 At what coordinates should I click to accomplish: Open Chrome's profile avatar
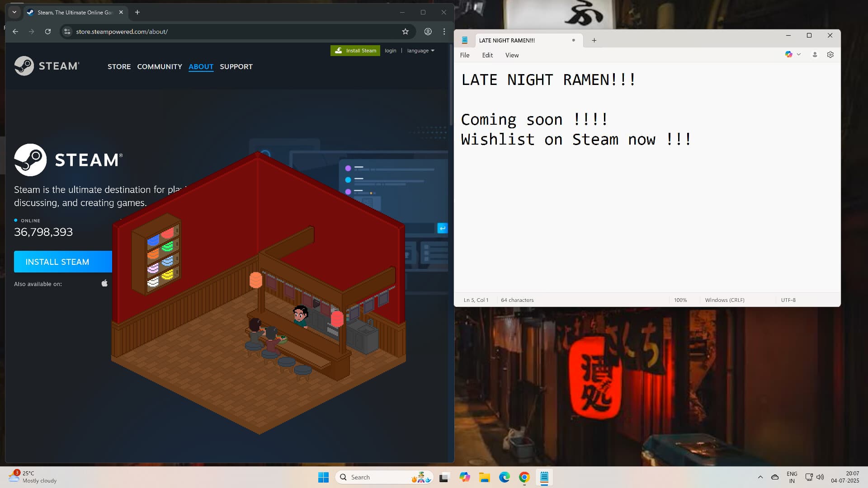pyautogui.click(x=427, y=32)
